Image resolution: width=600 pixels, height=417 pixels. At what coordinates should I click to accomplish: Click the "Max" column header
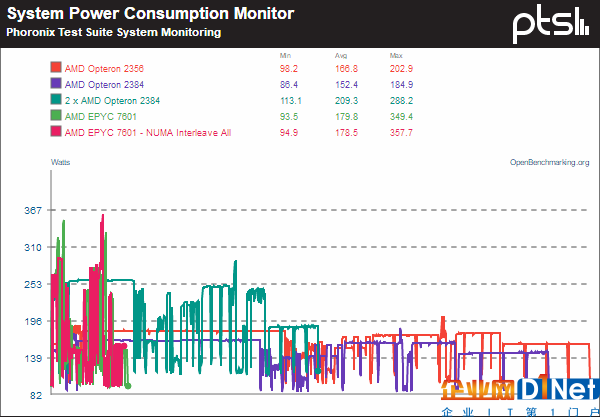(x=396, y=55)
